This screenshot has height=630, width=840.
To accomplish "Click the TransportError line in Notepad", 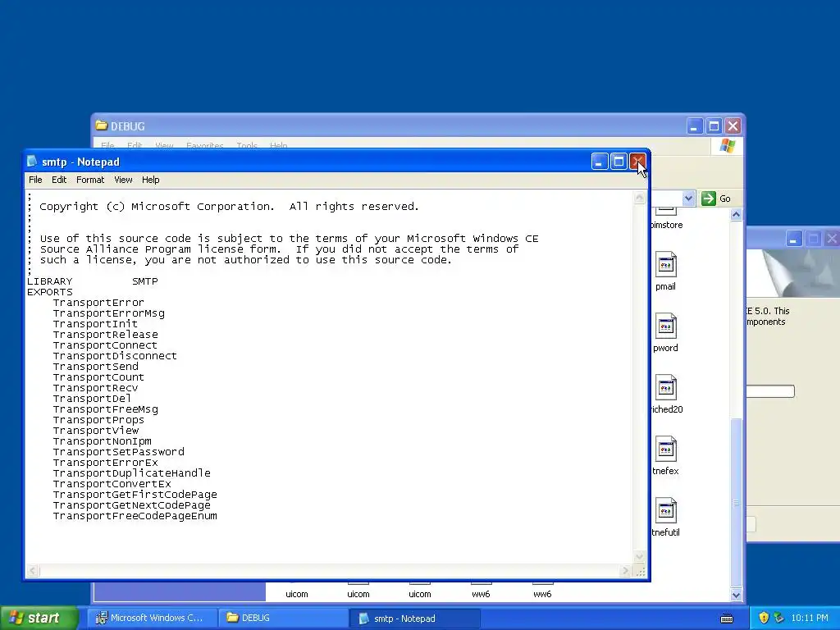I will click(98, 303).
